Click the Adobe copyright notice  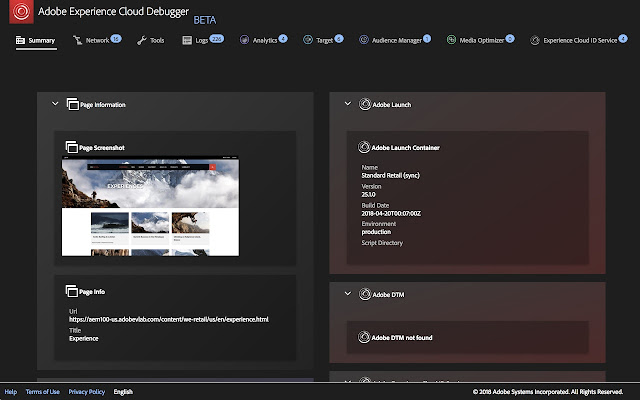pyautogui.click(x=548, y=392)
